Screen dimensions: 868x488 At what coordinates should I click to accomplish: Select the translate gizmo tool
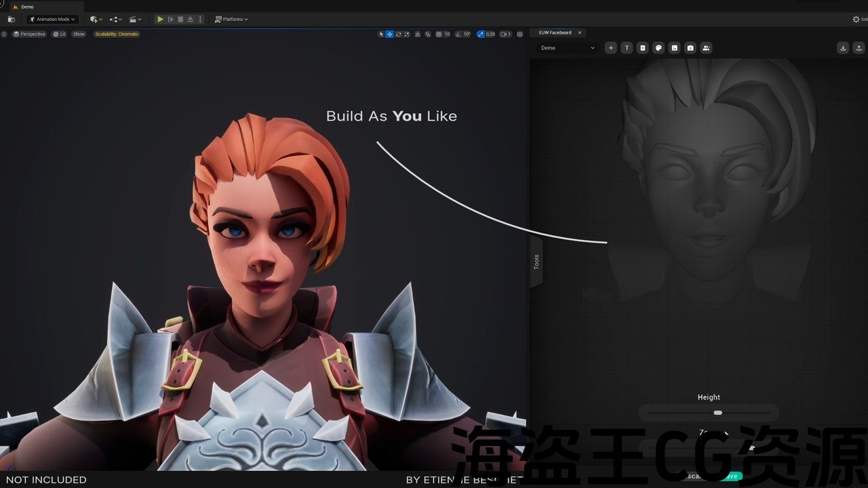389,34
